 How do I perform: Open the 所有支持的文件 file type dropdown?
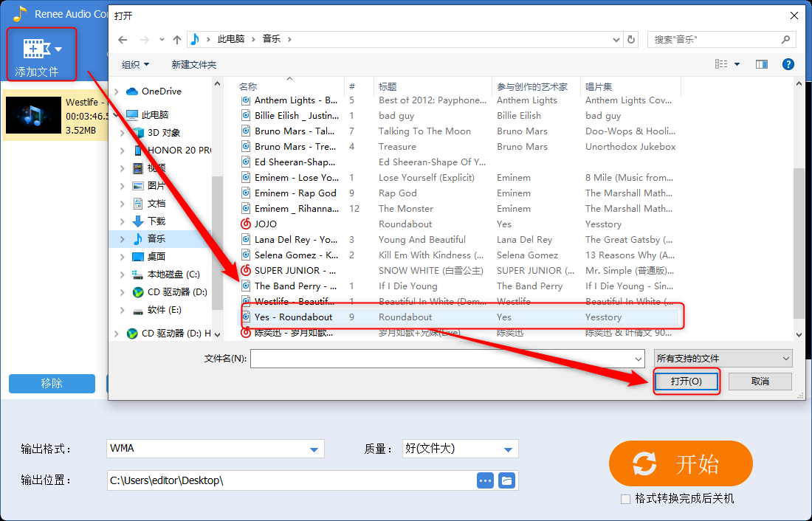[723, 359]
